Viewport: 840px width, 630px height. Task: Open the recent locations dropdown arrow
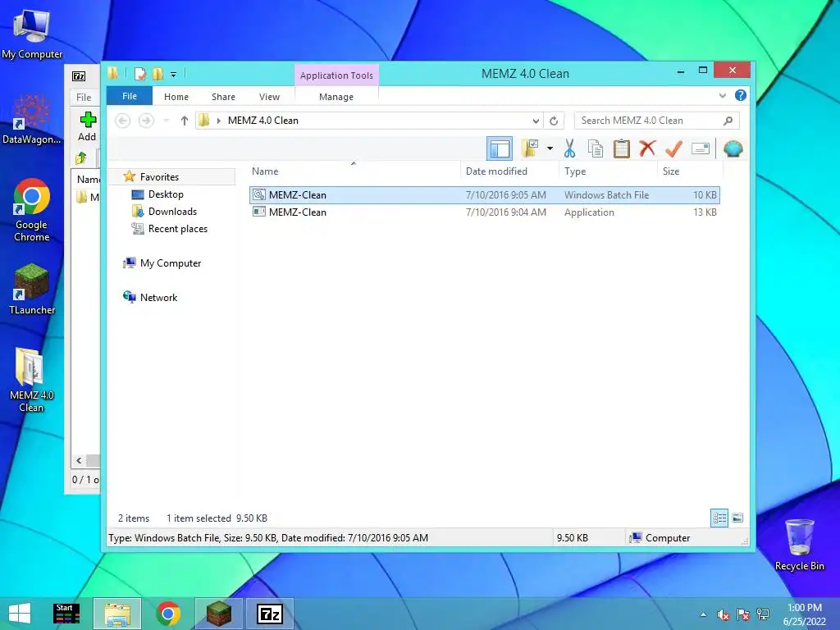166,121
